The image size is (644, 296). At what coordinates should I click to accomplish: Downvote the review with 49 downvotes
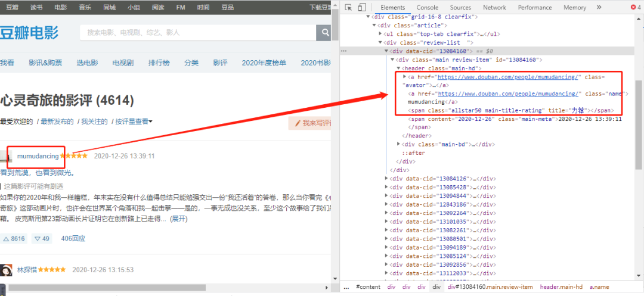(x=42, y=238)
